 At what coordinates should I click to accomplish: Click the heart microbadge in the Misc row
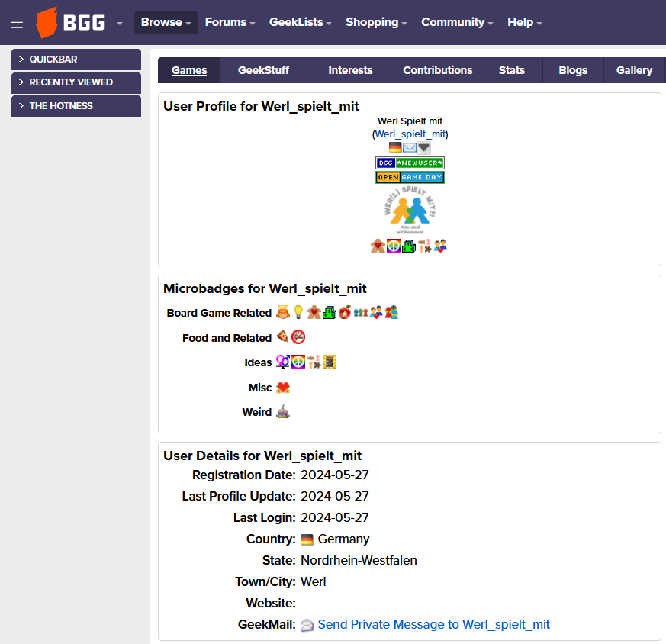(x=282, y=388)
